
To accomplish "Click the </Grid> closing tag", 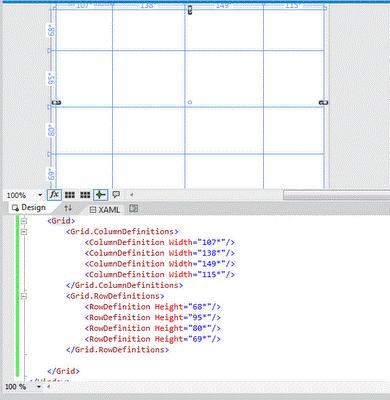I will point(63,371).
